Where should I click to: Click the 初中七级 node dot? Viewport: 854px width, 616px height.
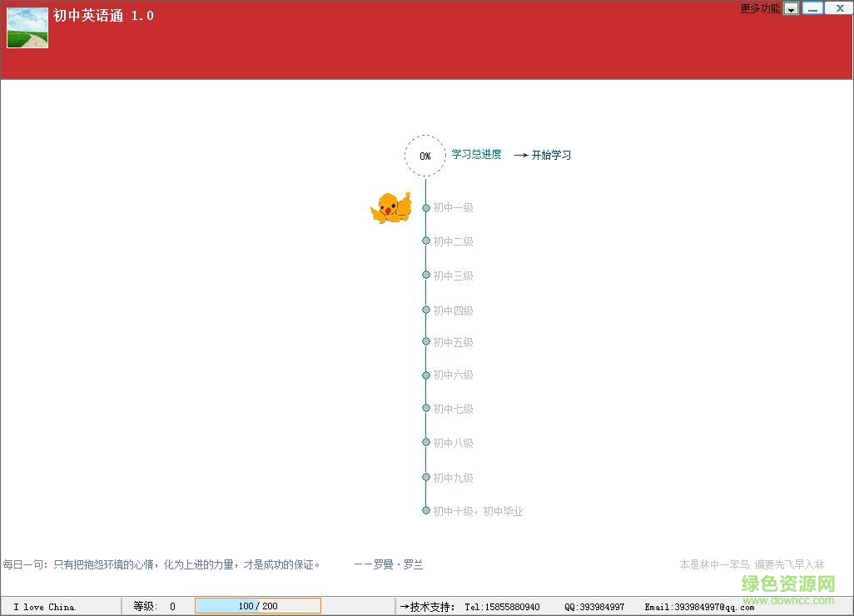pyautogui.click(x=425, y=409)
